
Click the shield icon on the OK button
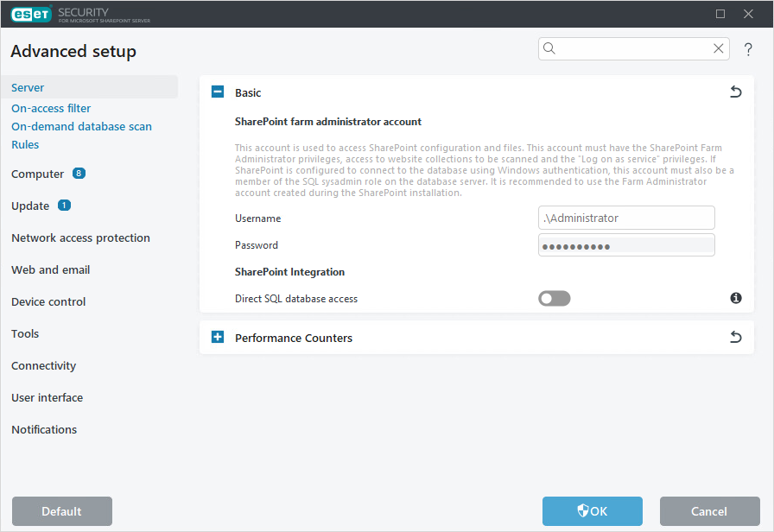tap(580, 510)
